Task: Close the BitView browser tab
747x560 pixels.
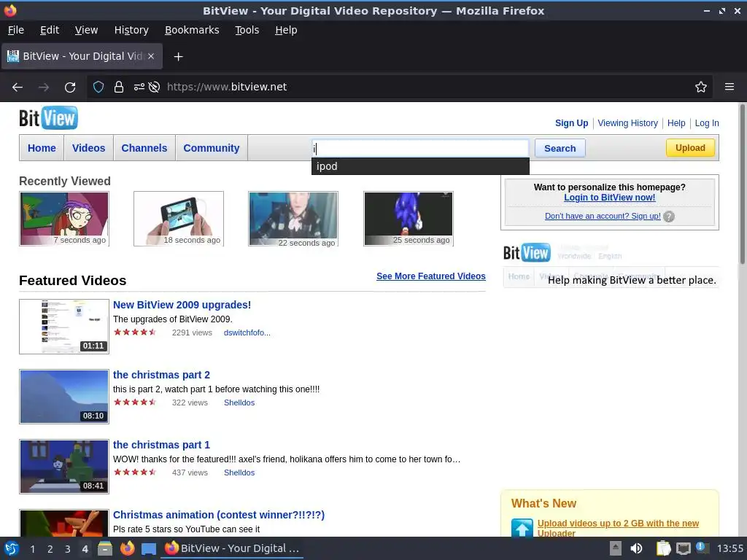Action: [151, 56]
